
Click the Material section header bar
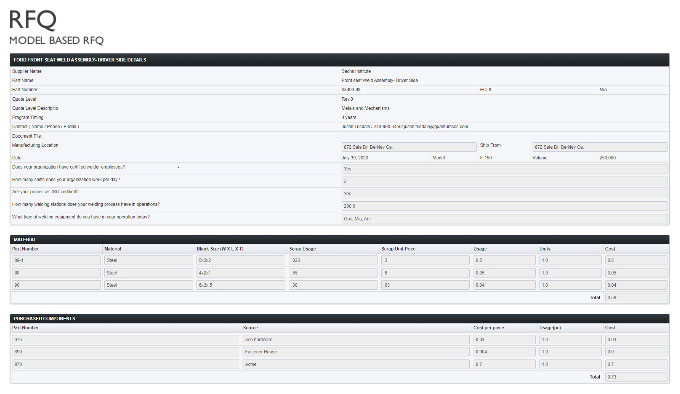[x=340, y=239]
